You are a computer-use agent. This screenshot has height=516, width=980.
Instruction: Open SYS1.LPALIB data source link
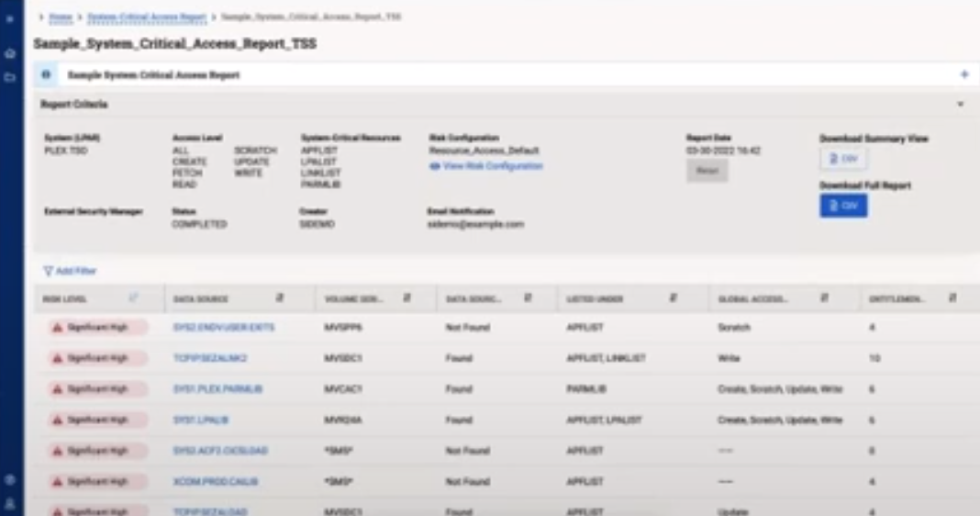[x=201, y=420]
